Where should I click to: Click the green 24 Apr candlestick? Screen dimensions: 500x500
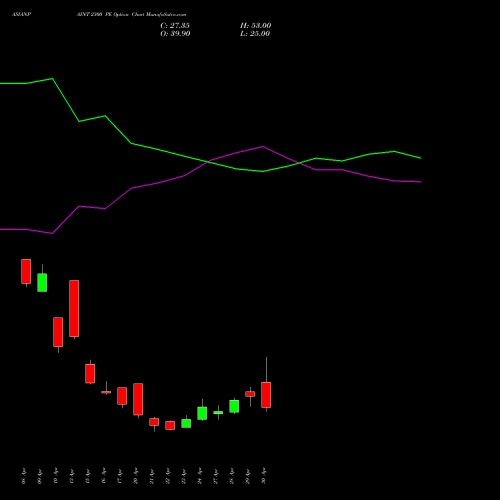[x=202, y=413]
